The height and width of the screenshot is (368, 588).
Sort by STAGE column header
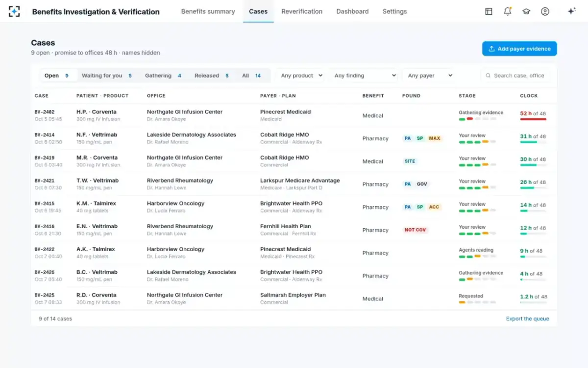(x=467, y=96)
